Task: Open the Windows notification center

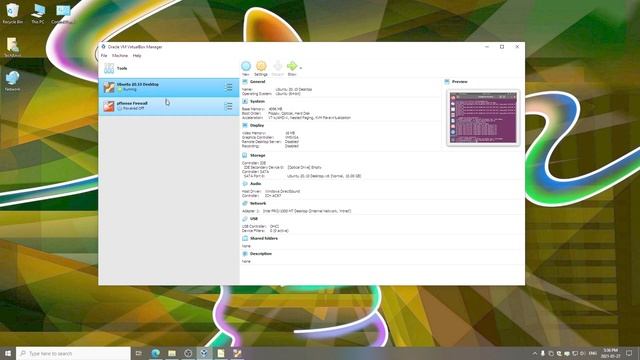Action: [629, 353]
